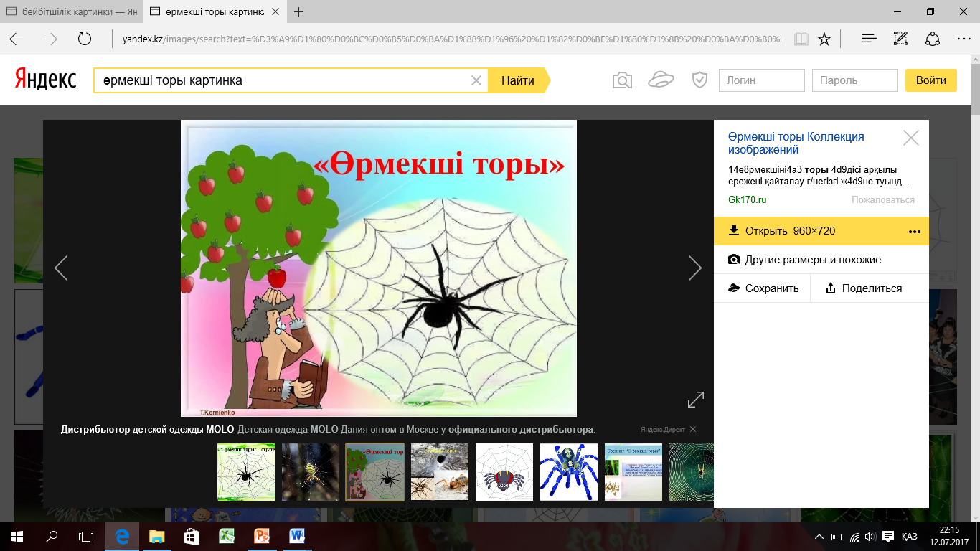Open the Action Center notifications icon
Screen dimensions: 980x551
[x=887, y=536]
